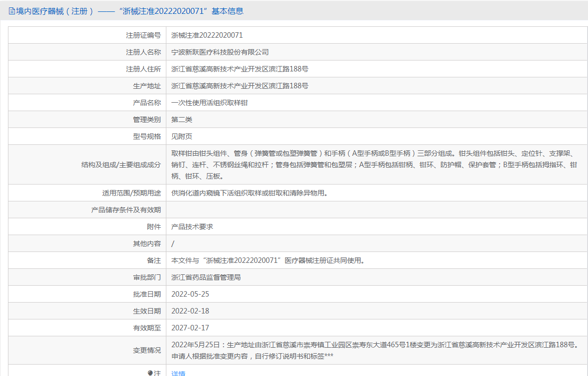Click the expiry date 2027-02-17
This screenshot has height=376, width=588.
tap(190, 328)
